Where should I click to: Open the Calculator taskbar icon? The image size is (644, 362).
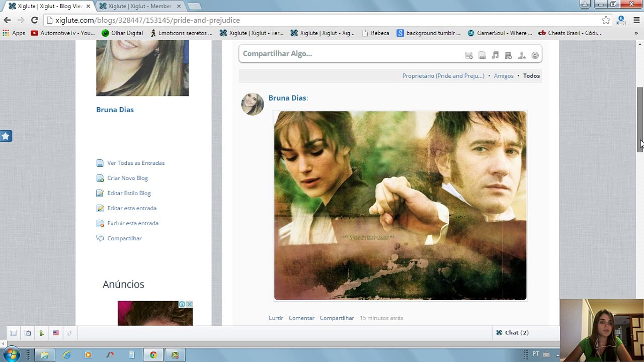pyautogui.click(x=131, y=354)
